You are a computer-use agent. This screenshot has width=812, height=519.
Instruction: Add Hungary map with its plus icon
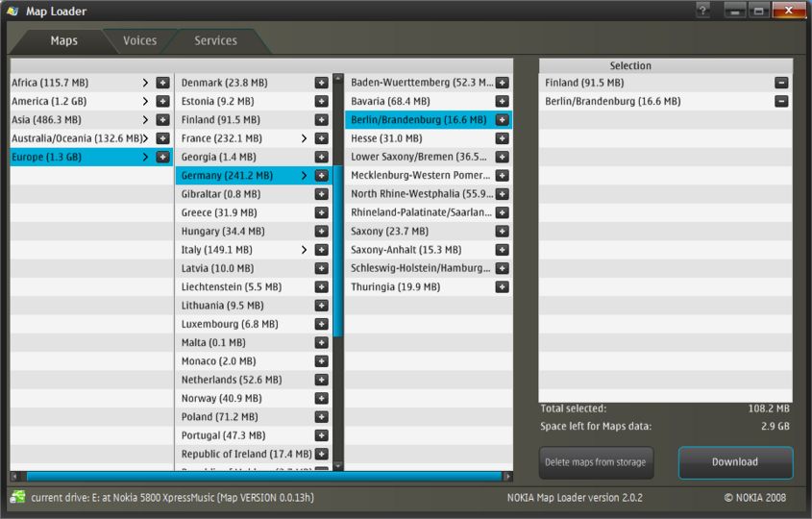click(x=322, y=232)
